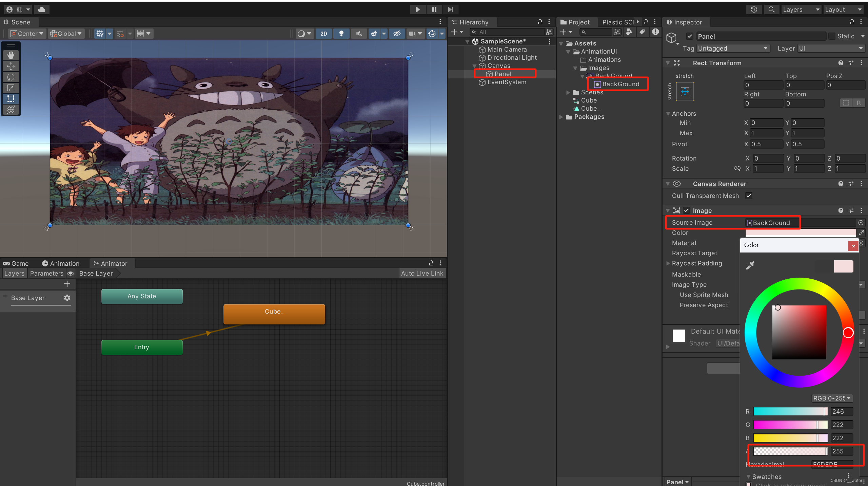
Task: Lock the Inspector panel
Action: (852, 22)
